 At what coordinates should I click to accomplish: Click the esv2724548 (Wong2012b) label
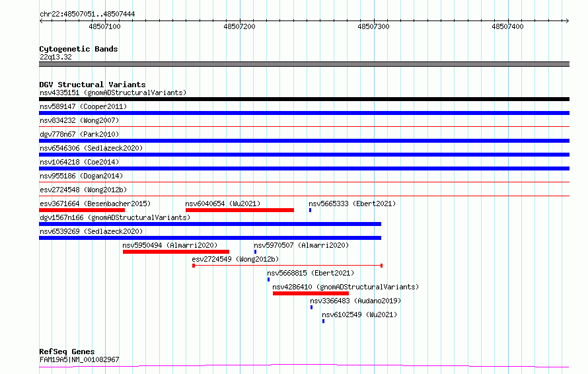click(x=83, y=190)
